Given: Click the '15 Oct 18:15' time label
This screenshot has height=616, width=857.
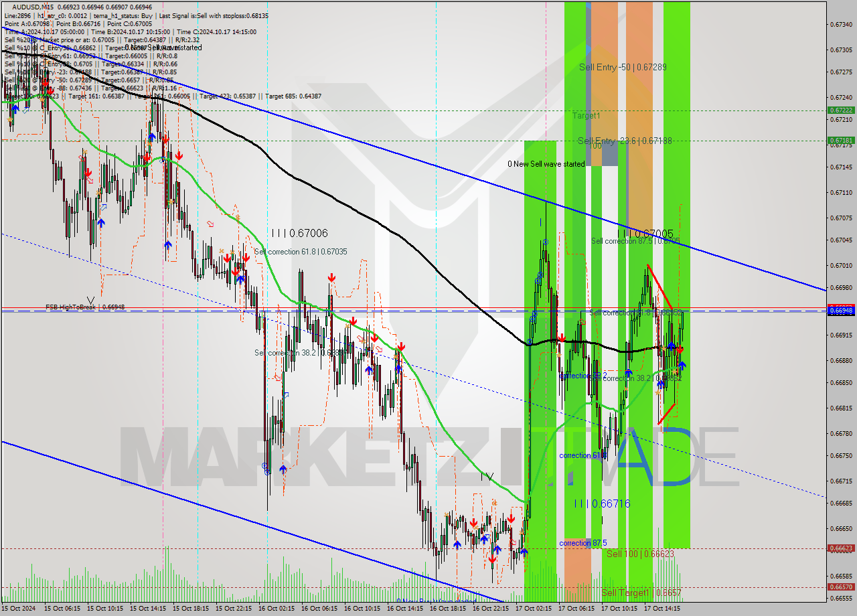Looking at the screenshot, I should [191, 609].
